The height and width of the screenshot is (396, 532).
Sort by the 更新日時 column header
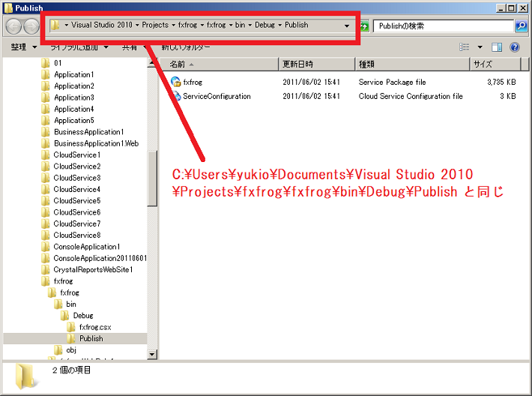(x=298, y=64)
